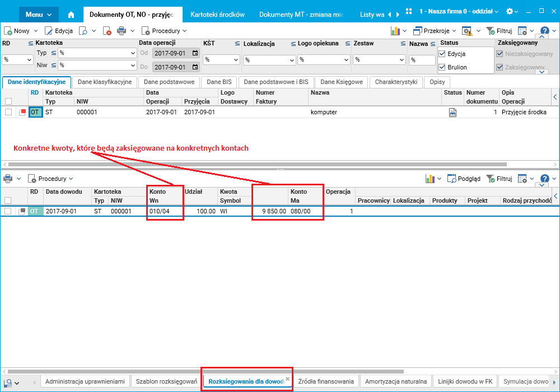The height and width of the screenshot is (392, 560).
Task: Click the preview magnifier icon in top toolbar
Action: (x=83, y=31)
